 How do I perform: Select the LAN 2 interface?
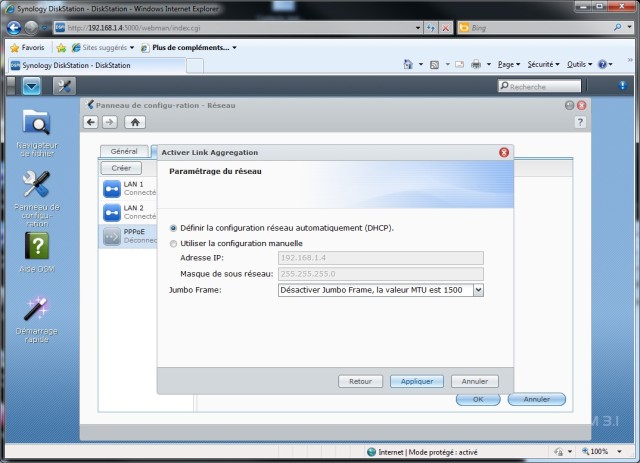[x=128, y=212]
